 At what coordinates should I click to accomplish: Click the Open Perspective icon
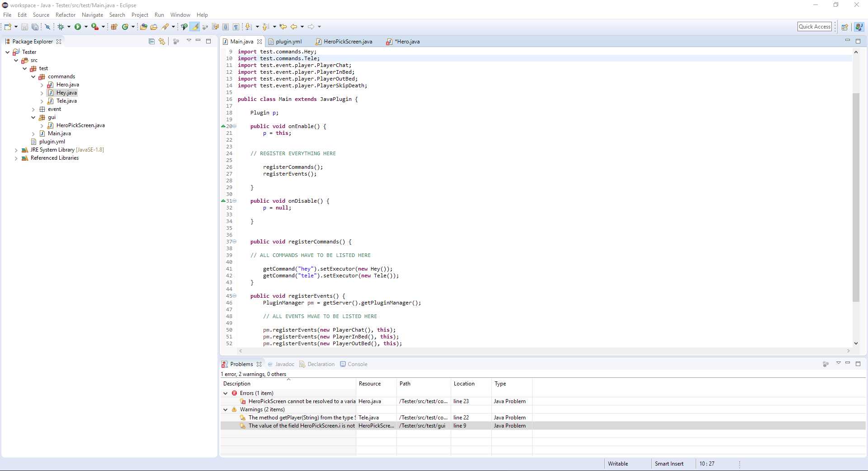[x=844, y=27]
